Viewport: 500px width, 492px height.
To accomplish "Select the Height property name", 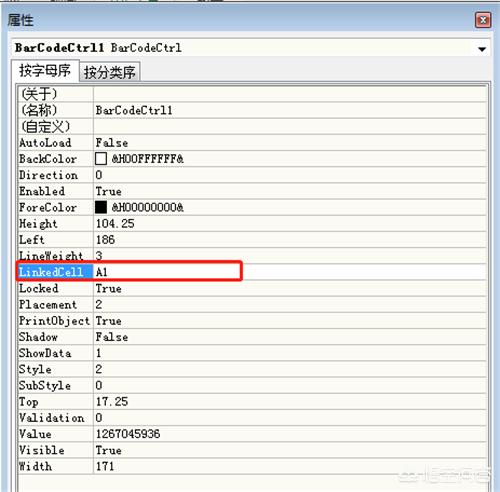I will coord(38,224).
